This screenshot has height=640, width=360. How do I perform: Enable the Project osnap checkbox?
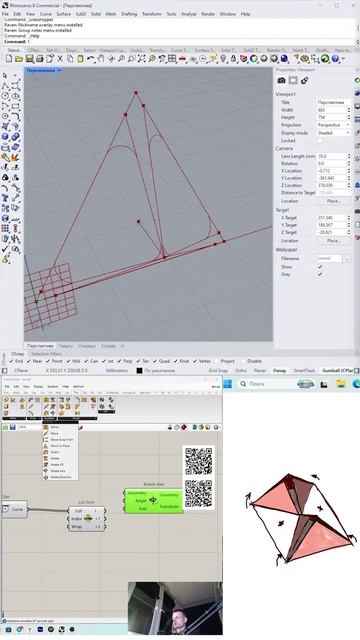coord(216,361)
